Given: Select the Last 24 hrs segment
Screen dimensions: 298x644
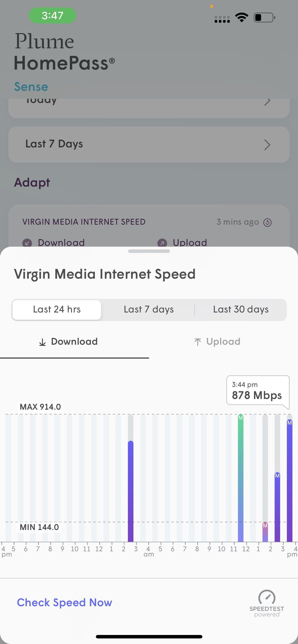Looking at the screenshot, I should pos(57,310).
